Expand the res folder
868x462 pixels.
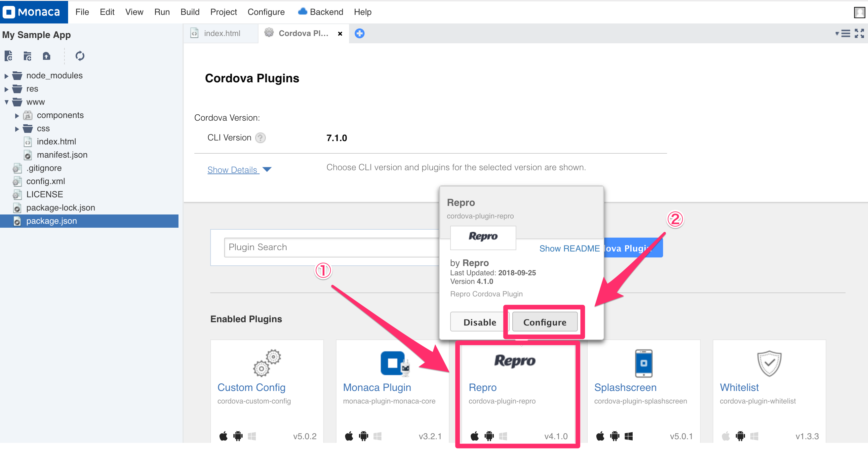tap(6, 89)
